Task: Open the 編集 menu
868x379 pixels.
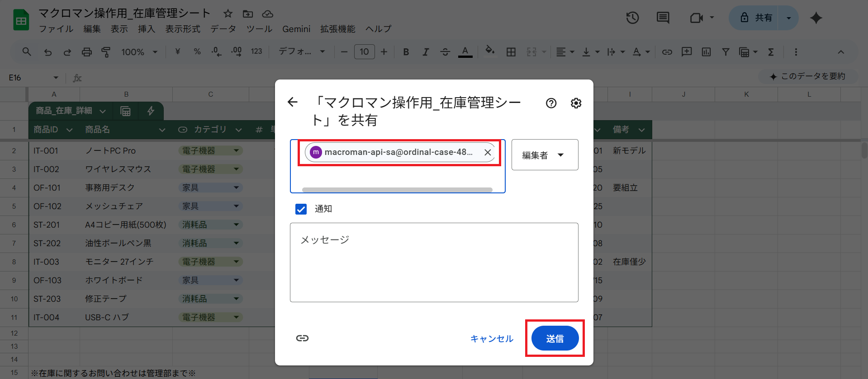Action: pos(92,29)
